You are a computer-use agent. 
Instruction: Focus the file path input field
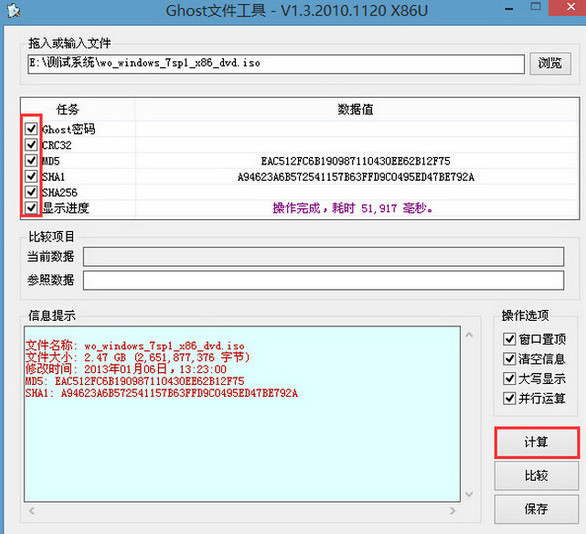pos(276,64)
